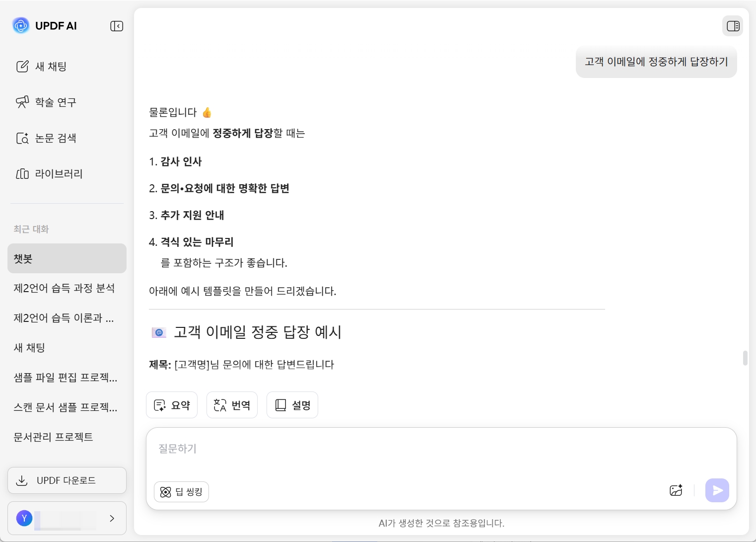Viewport: 756px width, 542px height.
Task: Click the 요약 quick action button
Action: coord(172,405)
